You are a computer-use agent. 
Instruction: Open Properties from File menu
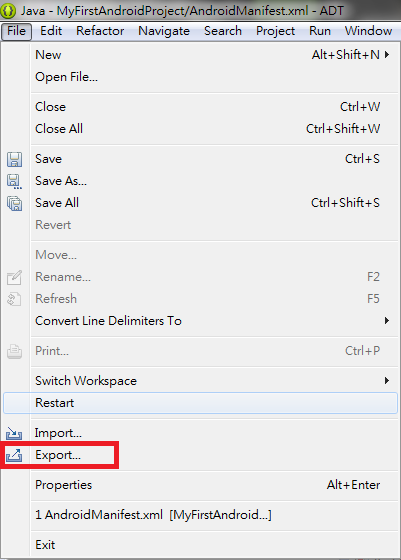pyautogui.click(x=215, y=485)
